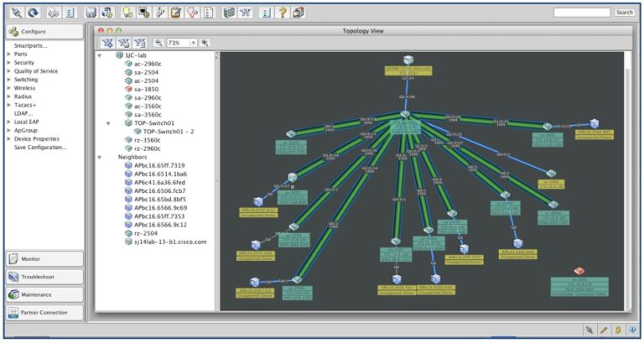Expand the Ports menu item
The image size is (644, 343).
(x=8, y=54)
